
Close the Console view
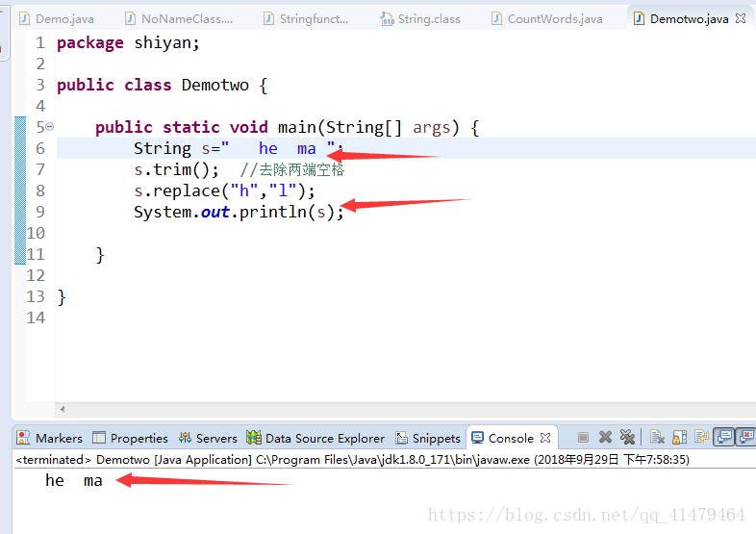(x=545, y=438)
